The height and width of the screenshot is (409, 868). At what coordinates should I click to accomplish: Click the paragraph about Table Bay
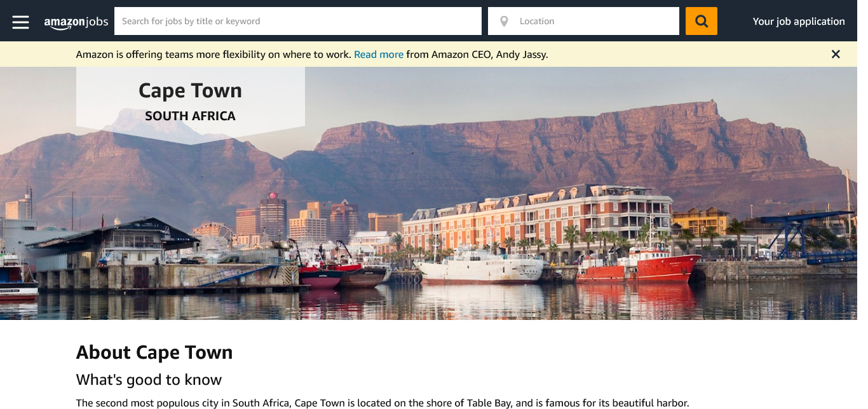382,403
